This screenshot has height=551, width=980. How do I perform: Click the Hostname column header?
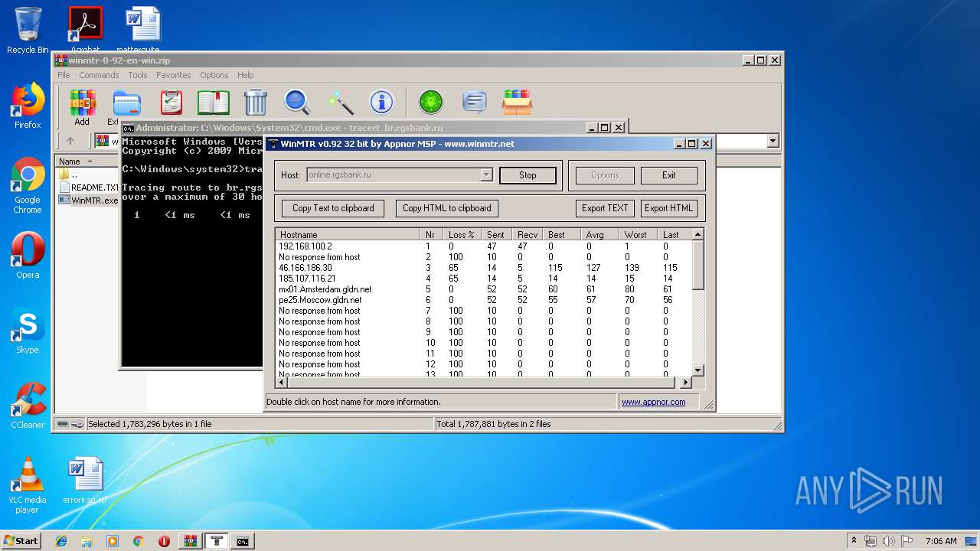point(348,234)
